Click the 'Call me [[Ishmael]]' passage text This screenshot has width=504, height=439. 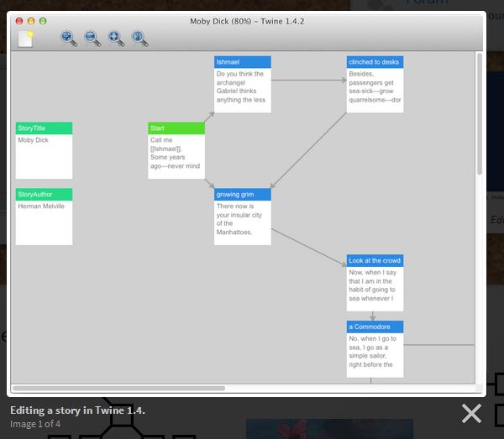(176, 153)
